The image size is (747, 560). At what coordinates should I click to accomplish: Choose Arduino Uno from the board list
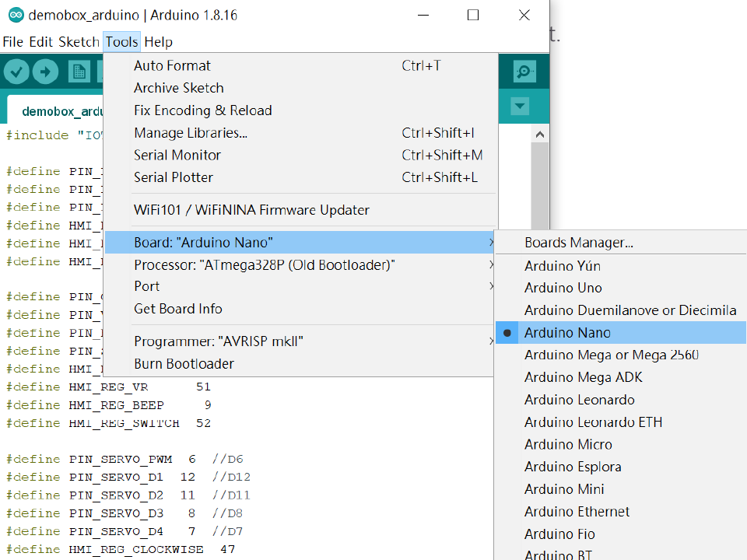coord(563,288)
